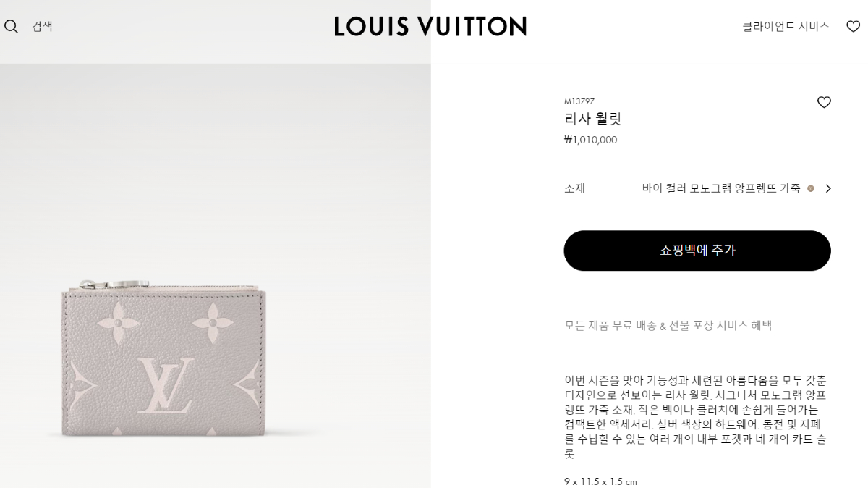868x488 pixels.
Task: Expand material options with the chevron arrow
Action: (828, 188)
